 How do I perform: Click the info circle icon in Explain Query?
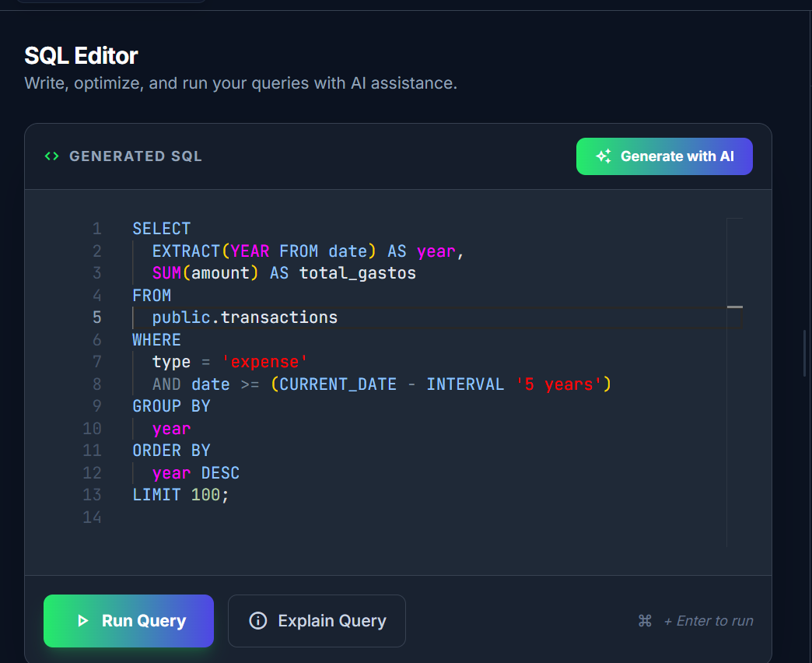(x=257, y=621)
